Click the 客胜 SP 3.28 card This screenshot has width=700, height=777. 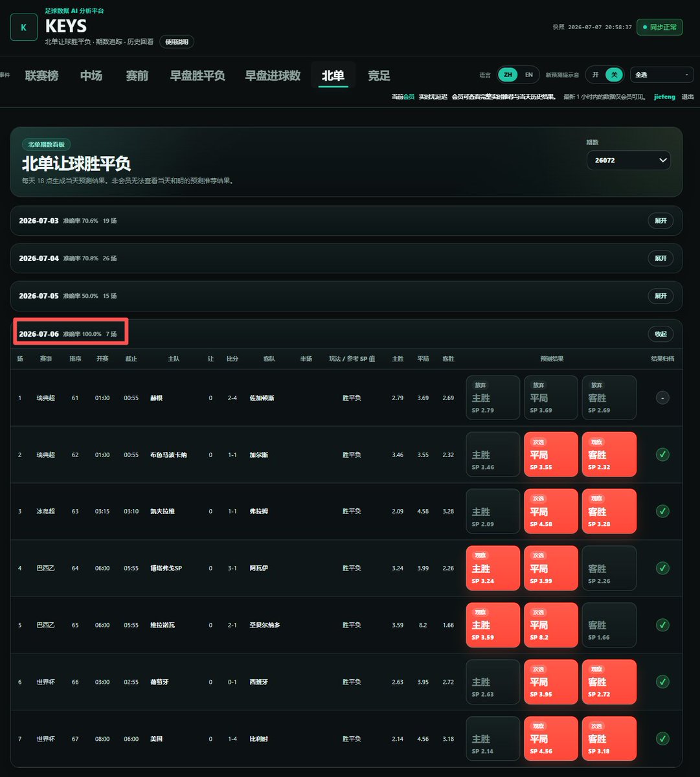tap(609, 512)
